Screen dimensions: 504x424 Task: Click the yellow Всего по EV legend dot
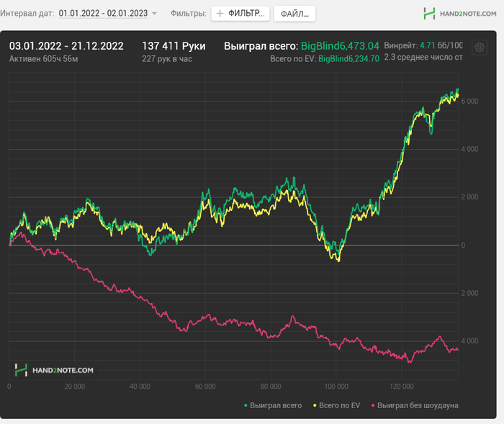pyautogui.click(x=315, y=406)
